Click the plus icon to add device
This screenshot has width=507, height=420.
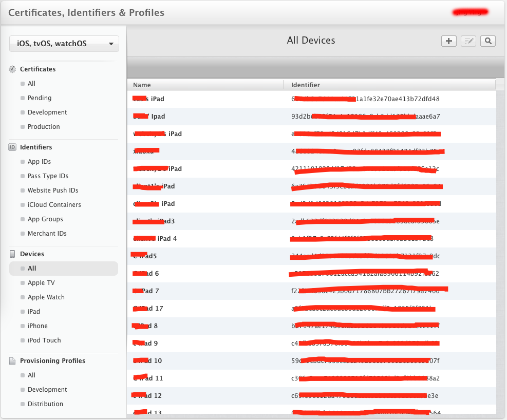448,41
